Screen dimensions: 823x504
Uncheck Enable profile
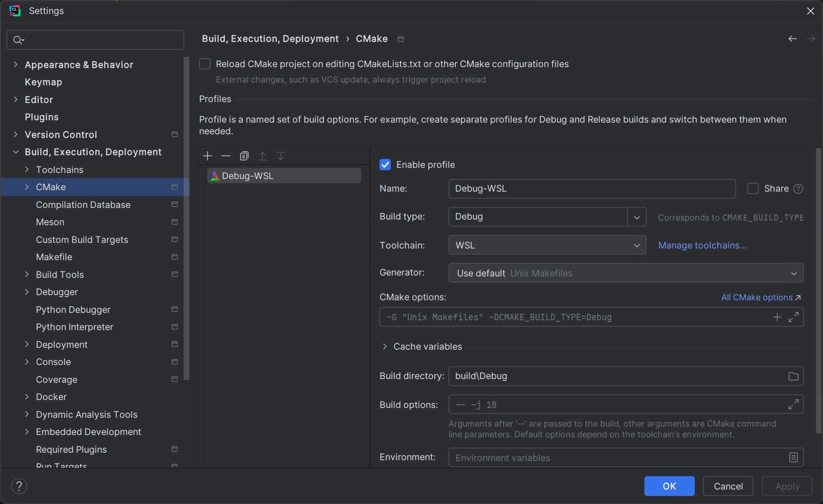click(385, 165)
